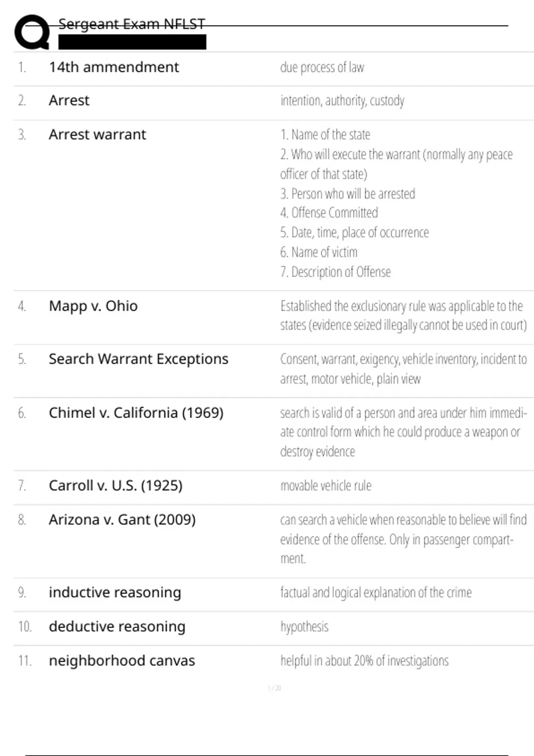Select the Arizona v. Gant (2009) term

(122, 519)
